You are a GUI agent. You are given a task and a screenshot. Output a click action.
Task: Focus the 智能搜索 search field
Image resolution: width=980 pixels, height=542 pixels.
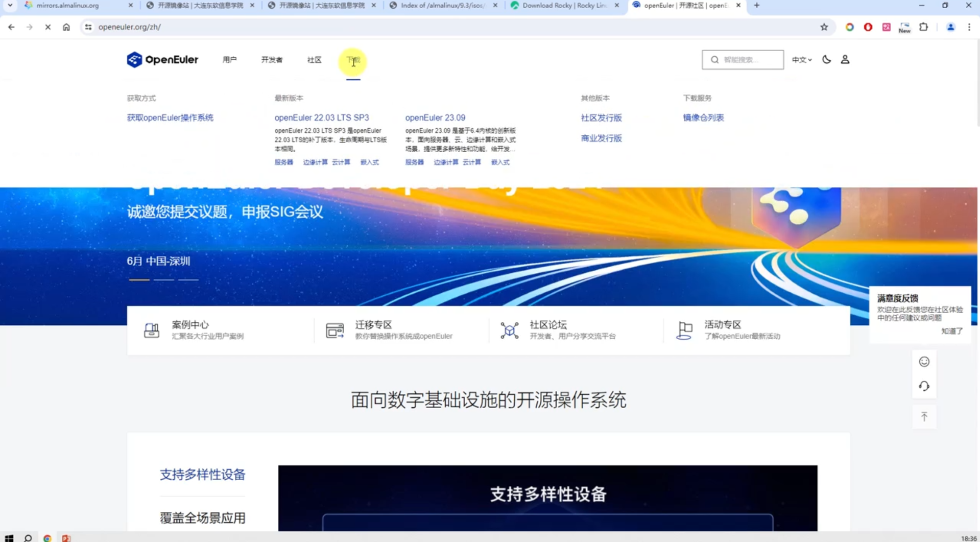click(x=743, y=60)
